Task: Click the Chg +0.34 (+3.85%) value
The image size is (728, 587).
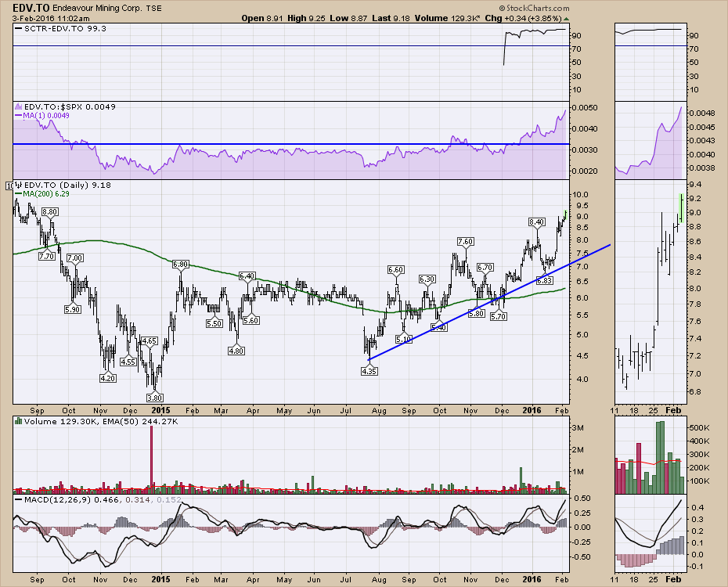Action: 523,18
